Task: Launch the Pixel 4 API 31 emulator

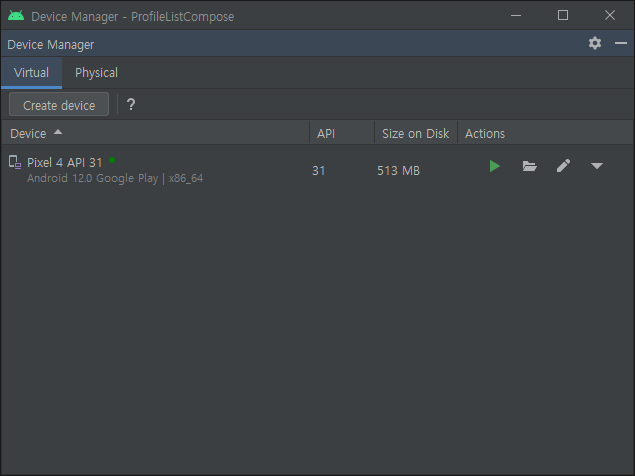Action: pos(494,166)
